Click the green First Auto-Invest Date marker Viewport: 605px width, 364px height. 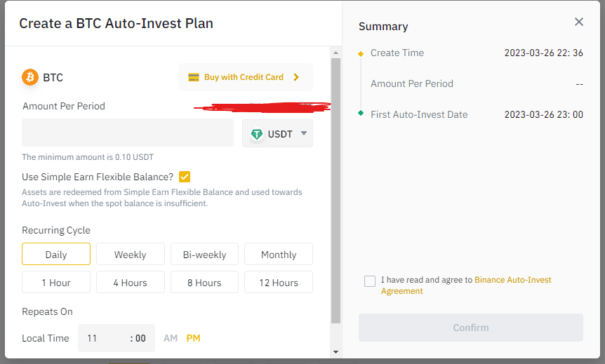(x=361, y=113)
